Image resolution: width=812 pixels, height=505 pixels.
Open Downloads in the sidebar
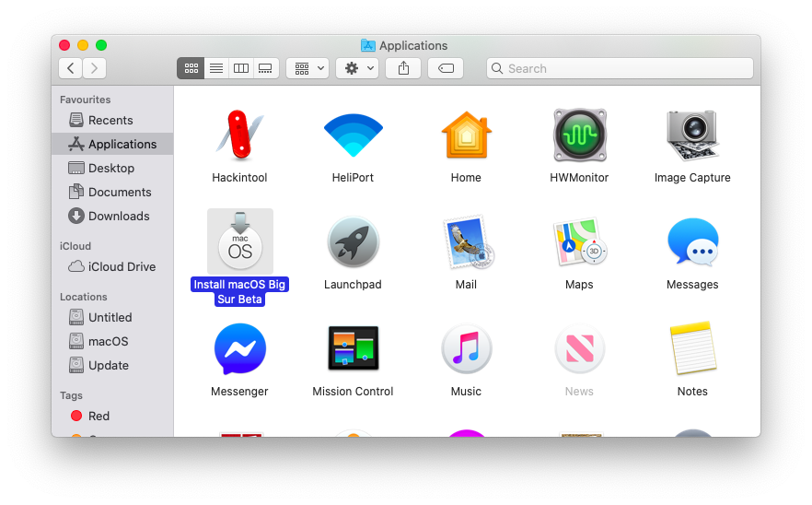coord(112,216)
